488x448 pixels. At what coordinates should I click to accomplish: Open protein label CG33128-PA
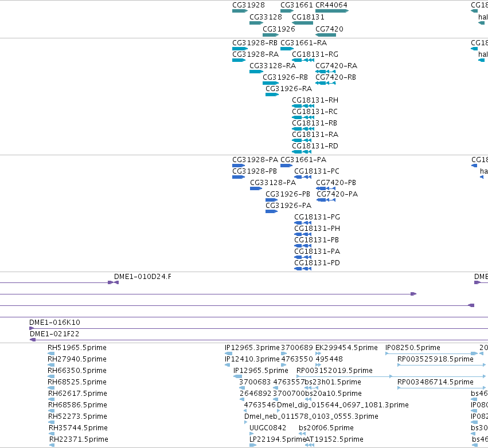point(273,183)
